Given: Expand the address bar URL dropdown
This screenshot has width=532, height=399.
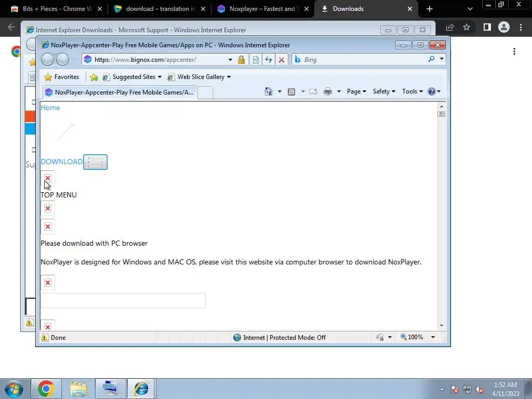Looking at the screenshot, I should coord(230,60).
